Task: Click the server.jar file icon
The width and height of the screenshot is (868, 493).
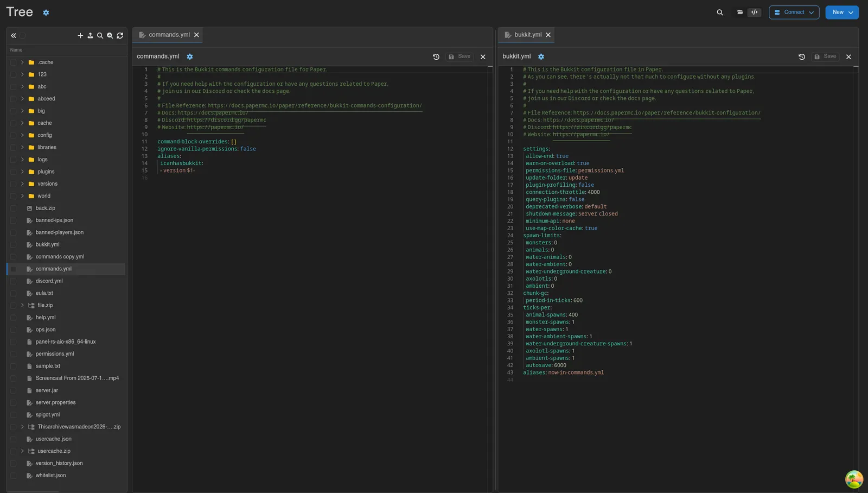Action: coord(29,390)
